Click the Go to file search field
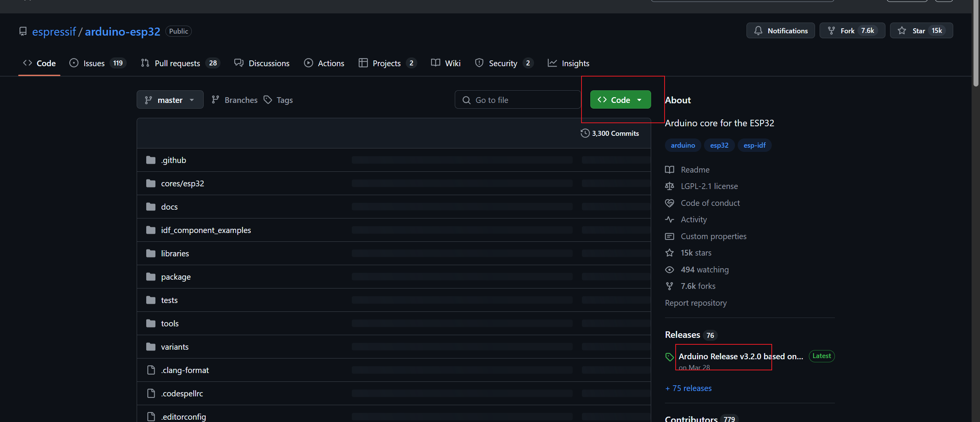980x422 pixels. [518, 100]
